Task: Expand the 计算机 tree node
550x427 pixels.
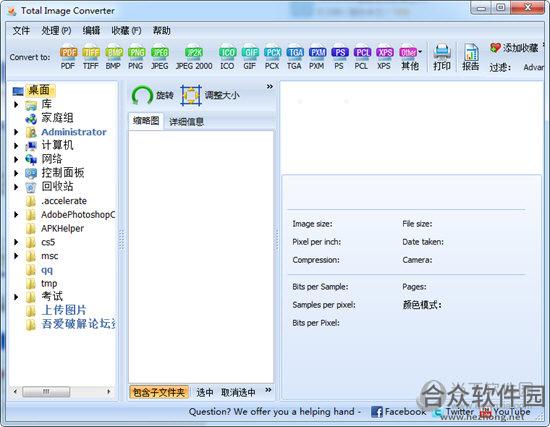Action: tap(16, 146)
